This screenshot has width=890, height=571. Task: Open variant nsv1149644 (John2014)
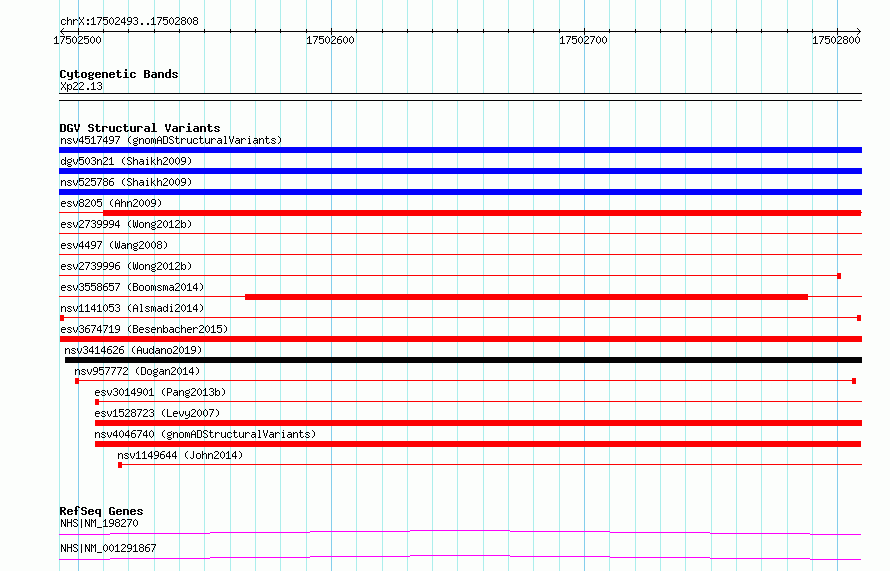tap(180, 455)
